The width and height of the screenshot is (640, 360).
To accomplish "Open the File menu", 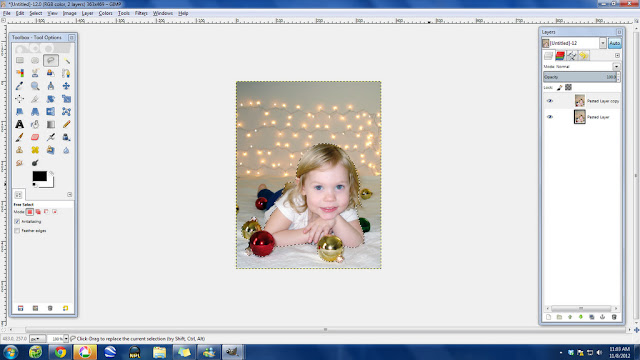I will pos(7,13).
